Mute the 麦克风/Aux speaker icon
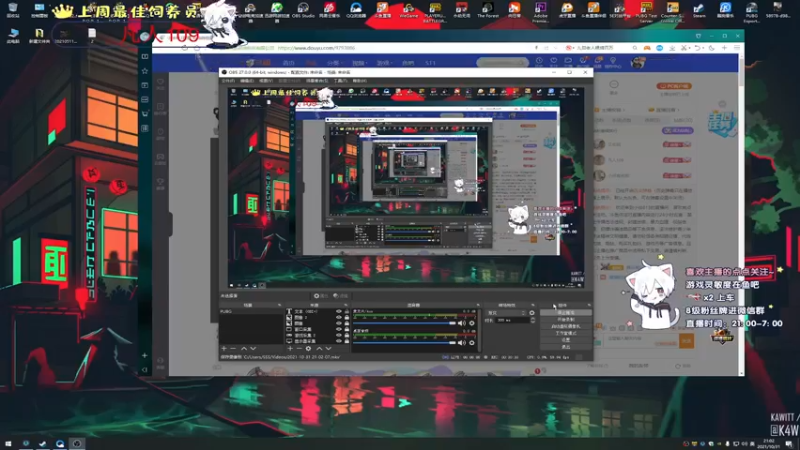This screenshot has width=800, height=450. [462, 323]
